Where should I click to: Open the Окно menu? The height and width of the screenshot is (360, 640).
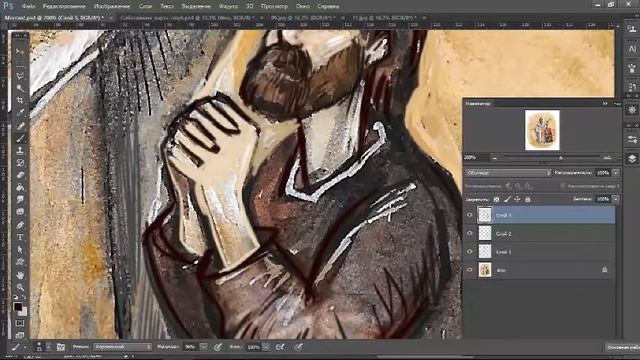[x=302, y=6]
